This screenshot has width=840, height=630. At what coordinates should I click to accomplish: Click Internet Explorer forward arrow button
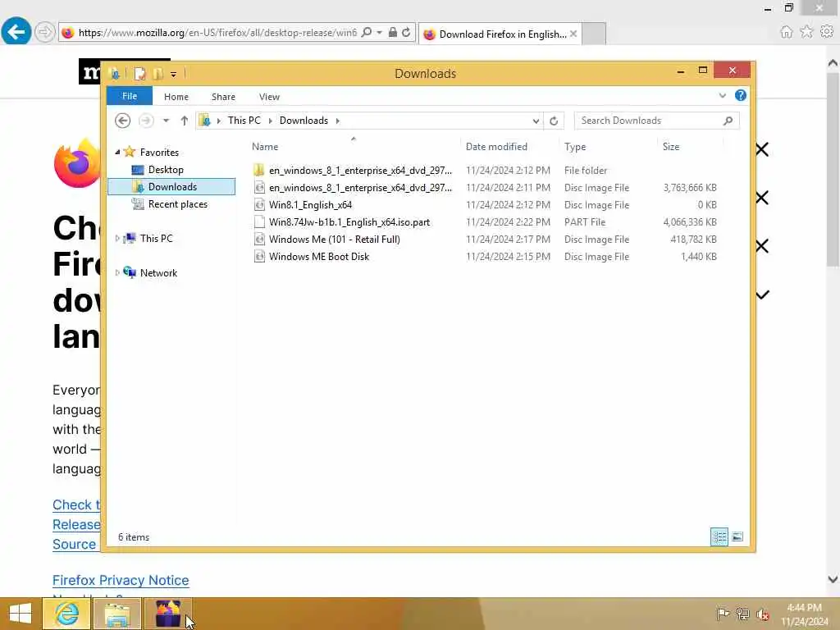(x=45, y=32)
